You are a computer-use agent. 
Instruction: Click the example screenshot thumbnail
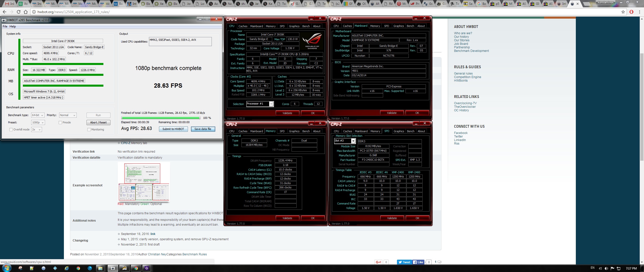[144, 182]
